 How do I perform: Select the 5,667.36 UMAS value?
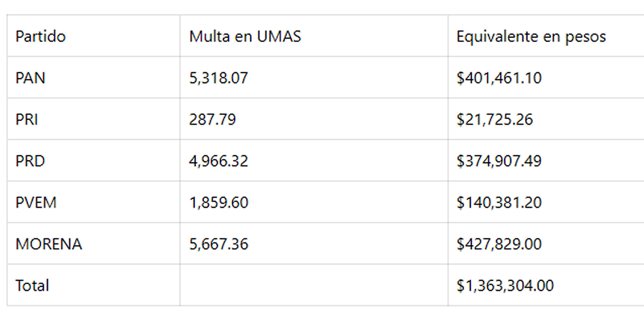point(219,244)
